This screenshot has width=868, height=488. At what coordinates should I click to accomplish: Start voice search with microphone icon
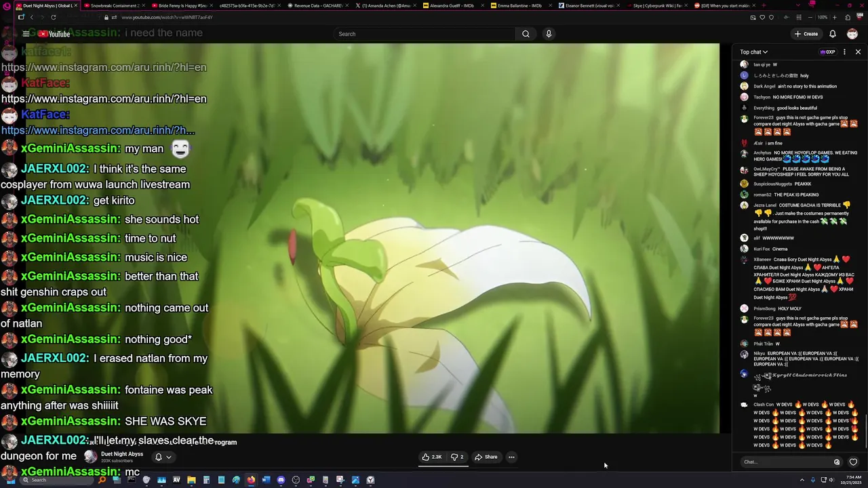pyautogui.click(x=549, y=34)
